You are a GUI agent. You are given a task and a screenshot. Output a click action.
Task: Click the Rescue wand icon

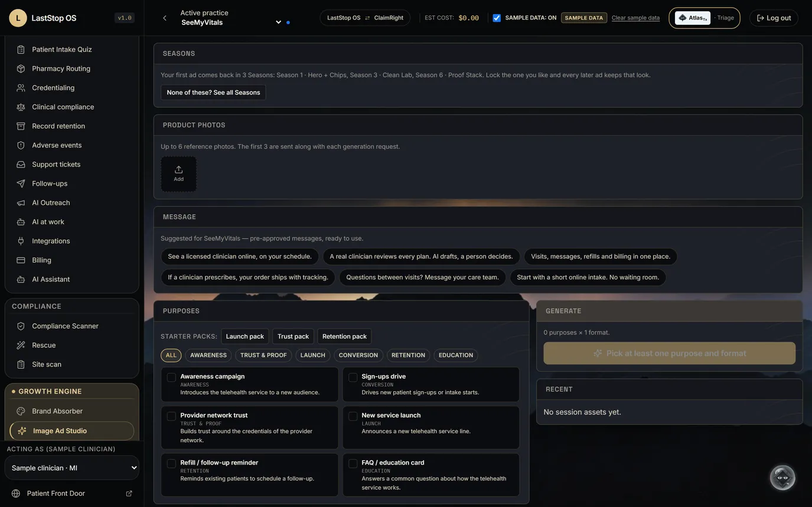coord(21,345)
